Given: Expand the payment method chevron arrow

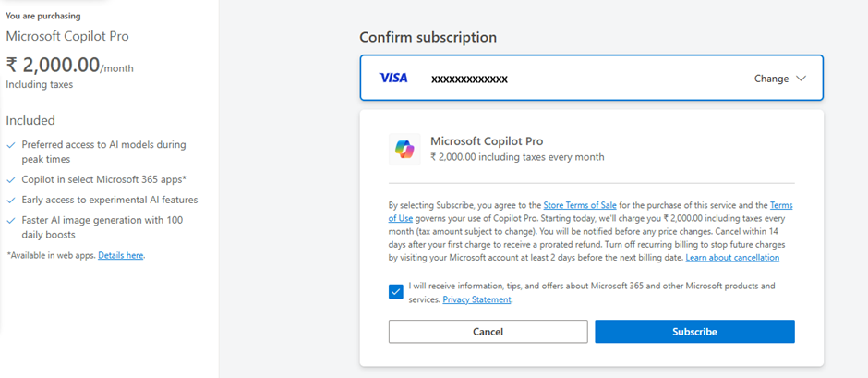Looking at the screenshot, I should pyautogui.click(x=801, y=79).
